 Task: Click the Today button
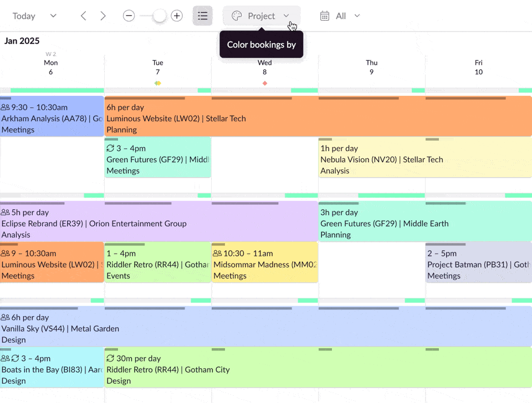coord(24,16)
